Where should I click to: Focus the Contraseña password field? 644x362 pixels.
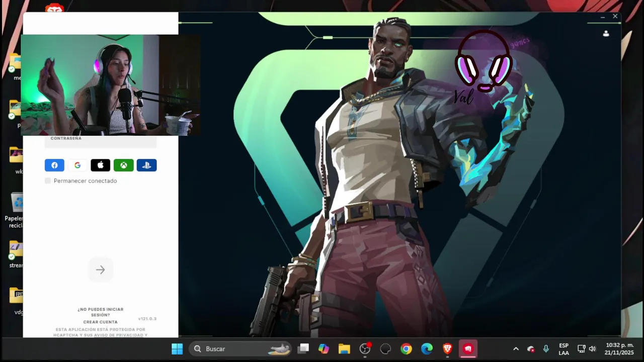click(101, 141)
